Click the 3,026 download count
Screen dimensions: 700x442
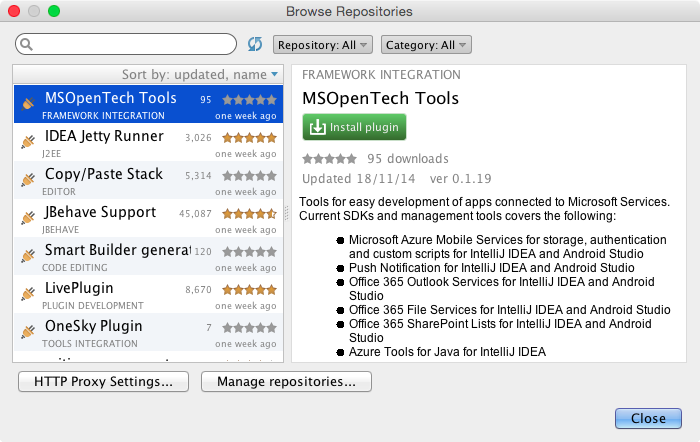198,138
